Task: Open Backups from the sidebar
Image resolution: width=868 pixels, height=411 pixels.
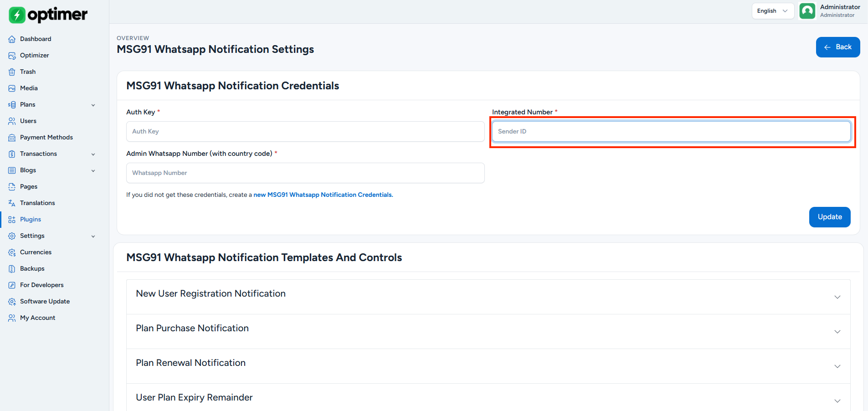Action: 32,269
